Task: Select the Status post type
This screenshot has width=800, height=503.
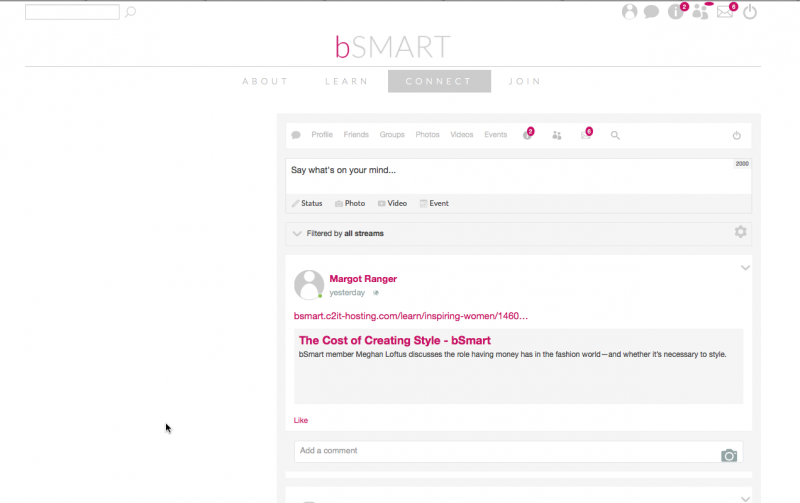Action: [307, 203]
